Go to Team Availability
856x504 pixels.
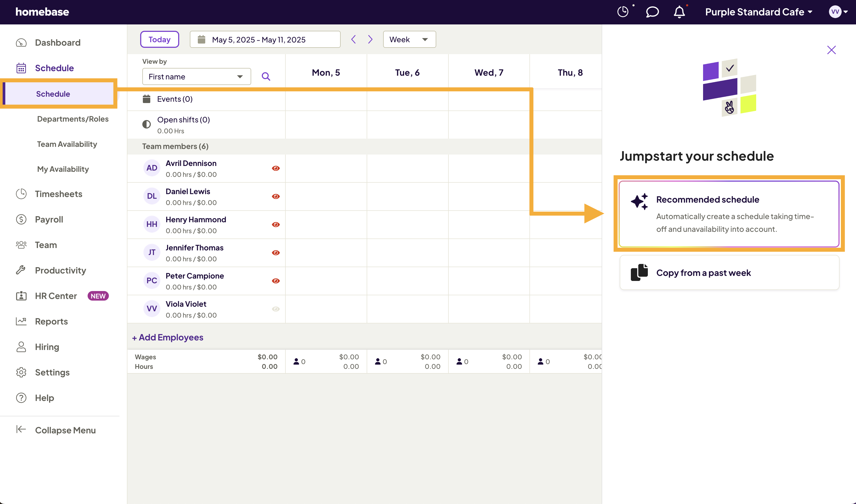[x=67, y=144]
